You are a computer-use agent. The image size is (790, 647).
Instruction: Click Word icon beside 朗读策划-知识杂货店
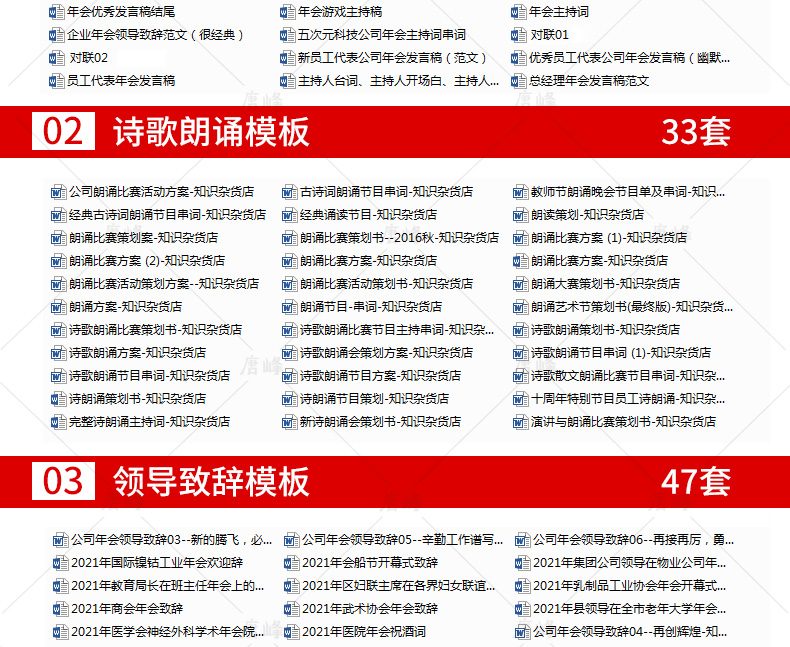(521, 216)
